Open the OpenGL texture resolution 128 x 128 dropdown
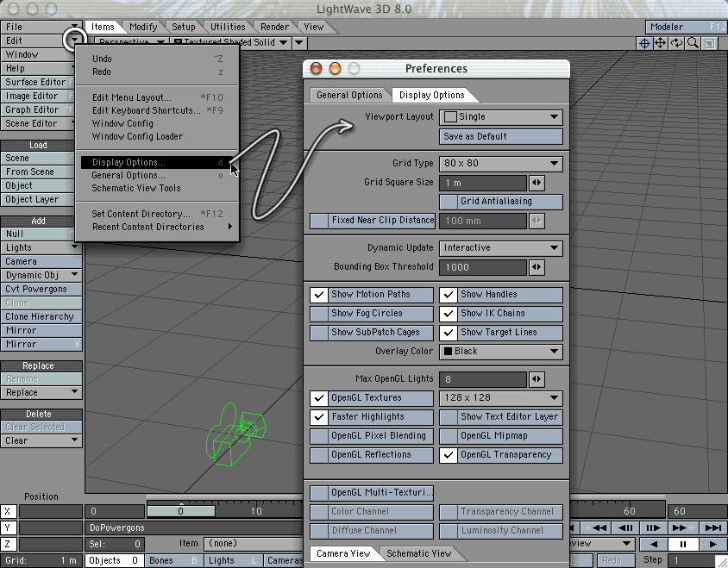Screen dimensions: 728x568 pyautogui.click(x=501, y=398)
